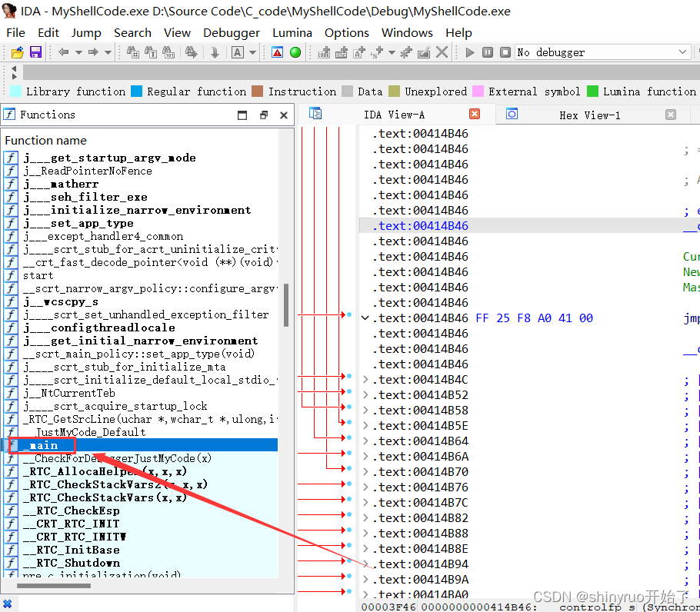
Task: Collapse the .text:00414B46 disclosure chevron
Action: 365,318
